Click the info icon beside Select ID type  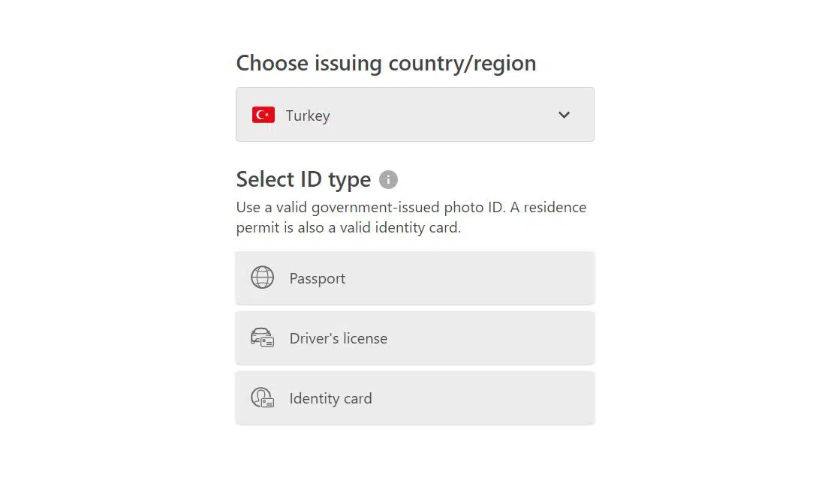tap(388, 180)
